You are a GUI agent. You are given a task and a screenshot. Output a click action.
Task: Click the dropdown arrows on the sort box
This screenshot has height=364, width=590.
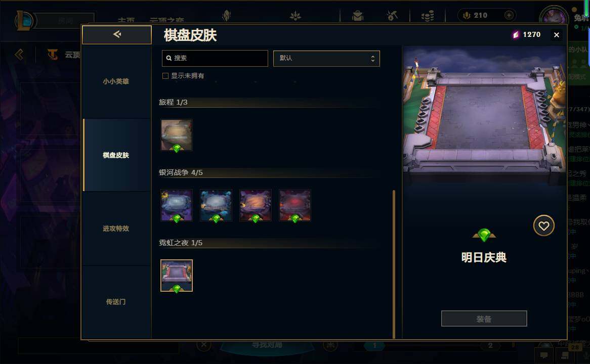point(372,58)
